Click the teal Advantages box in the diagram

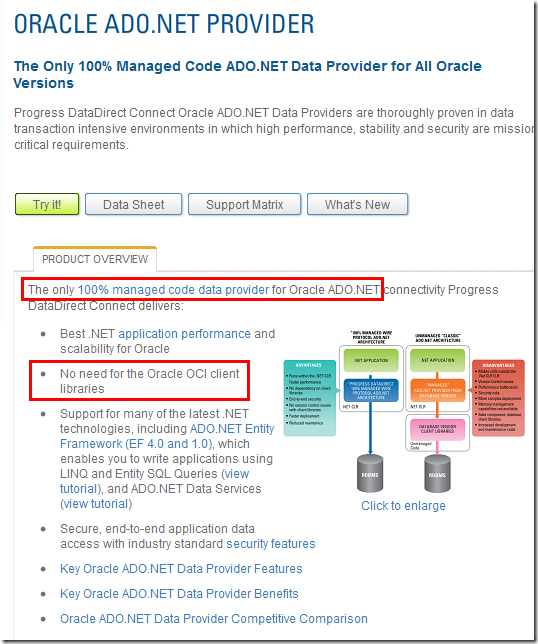pyautogui.click(x=310, y=398)
